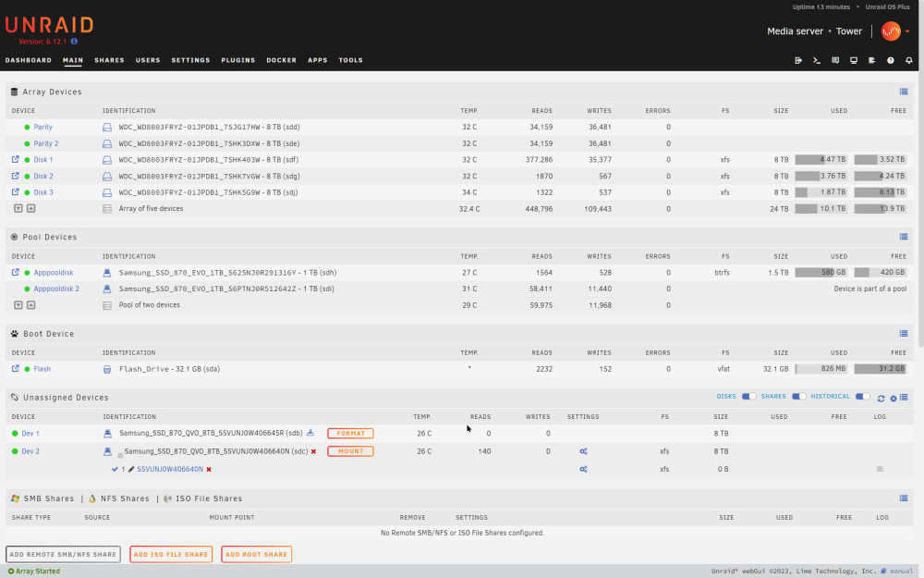This screenshot has height=578, width=924.
Task: Click Apppooldisk used bar 580 GB
Action: pyautogui.click(x=821, y=273)
